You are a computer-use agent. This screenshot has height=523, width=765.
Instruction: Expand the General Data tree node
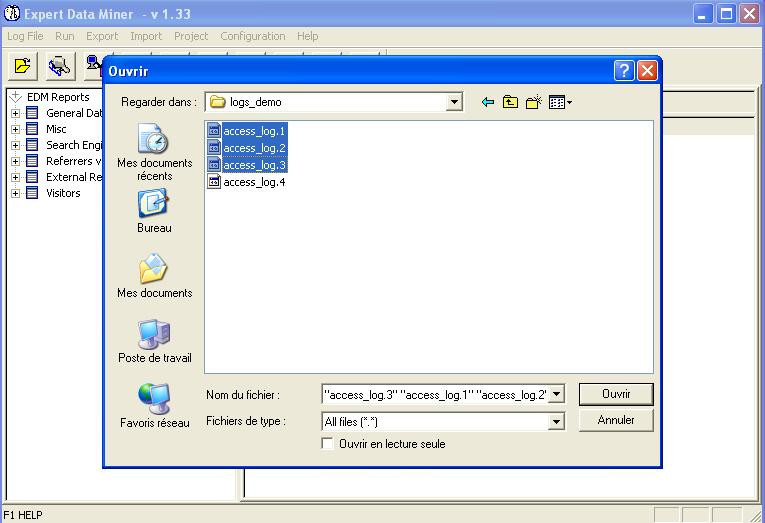click(x=16, y=113)
